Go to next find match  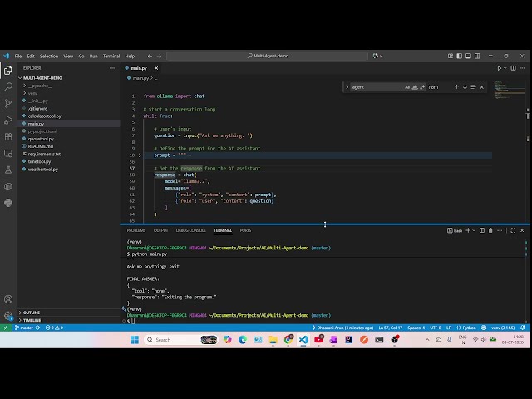click(x=465, y=87)
